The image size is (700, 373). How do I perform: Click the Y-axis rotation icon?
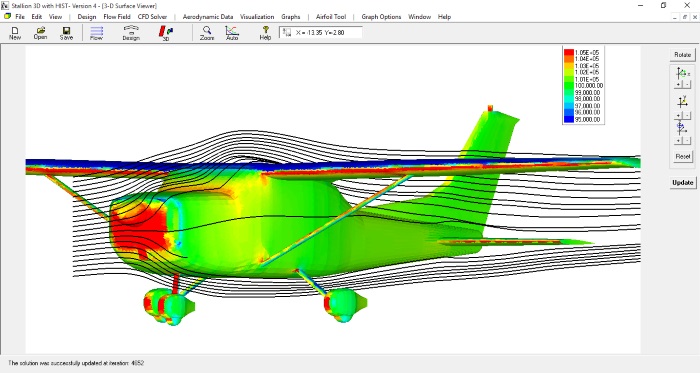[682, 102]
